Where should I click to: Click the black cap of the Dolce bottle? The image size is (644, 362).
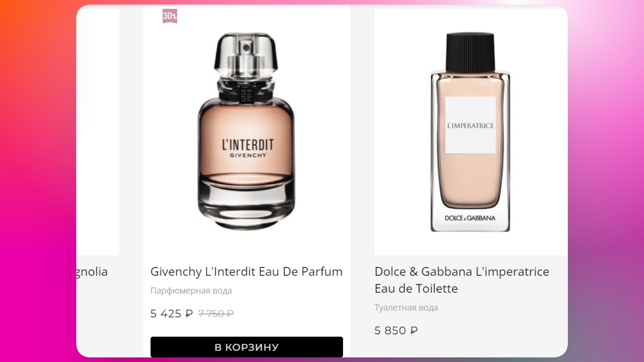(x=470, y=52)
